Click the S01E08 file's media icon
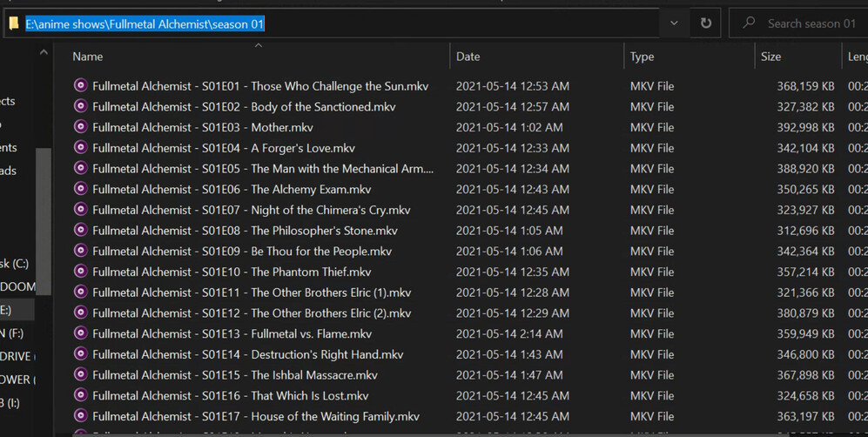The image size is (868, 437). tap(81, 230)
